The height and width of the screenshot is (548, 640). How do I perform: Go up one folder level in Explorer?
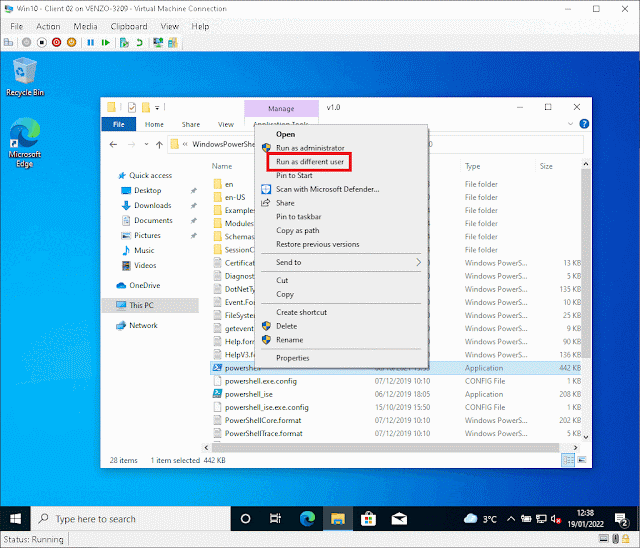click(159, 144)
